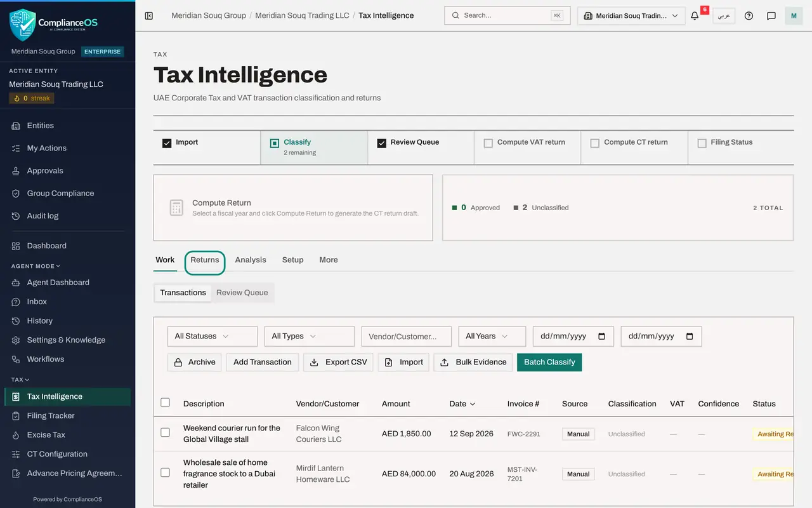Collapse the Tax sidebar section
Image resolution: width=812 pixels, height=508 pixels.
coord(20,380)
